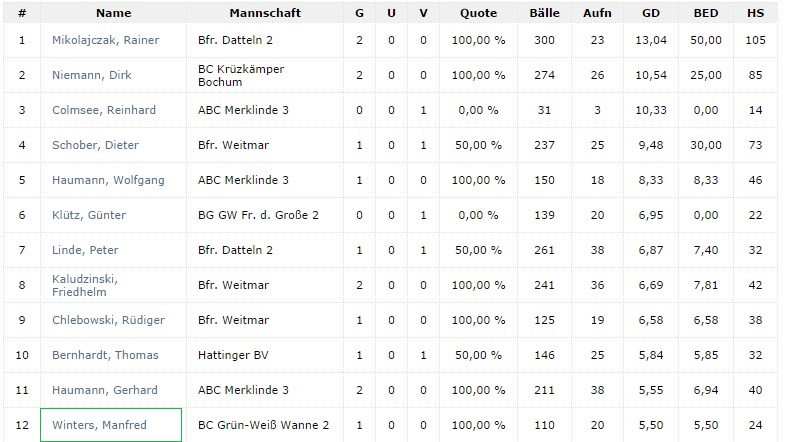Sort table by Name column header

(x=114, y=14)
